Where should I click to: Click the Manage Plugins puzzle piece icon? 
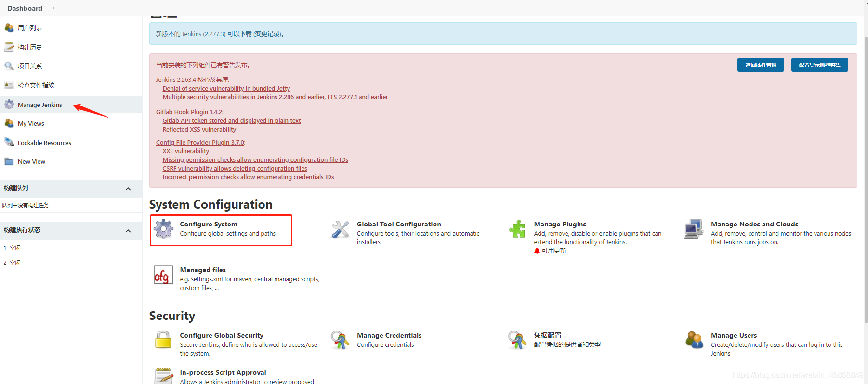[517, 229]
